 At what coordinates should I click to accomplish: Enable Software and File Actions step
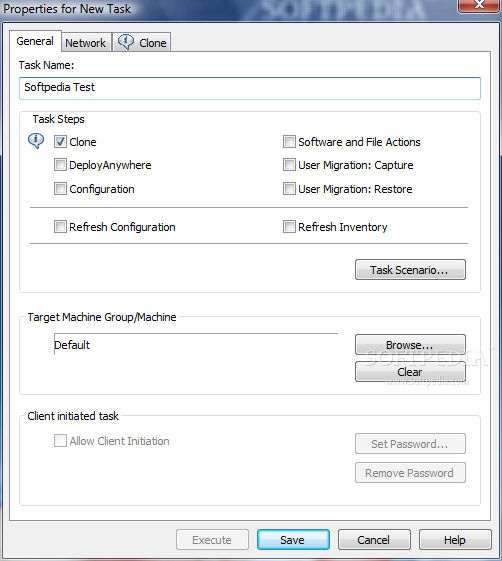pyautogui.click(x=289, y=142)
